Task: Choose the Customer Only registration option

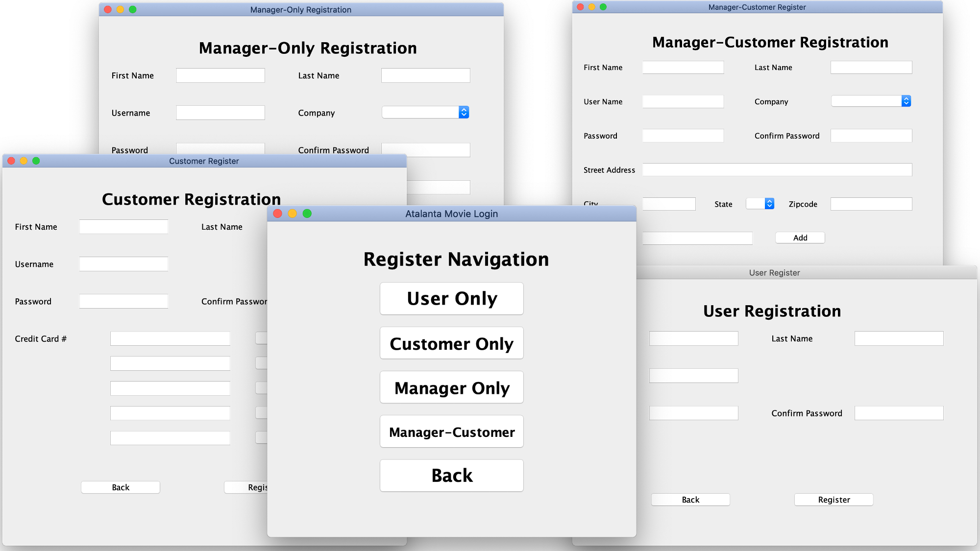Action: tap(451, 343)
